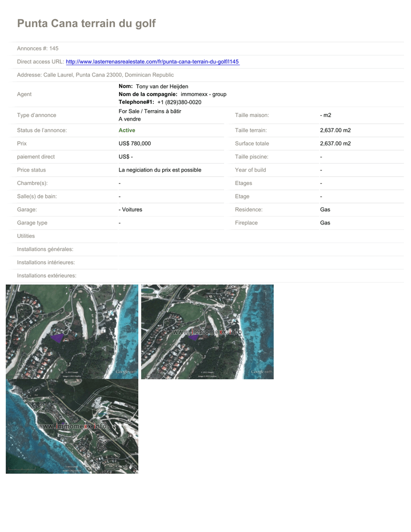The image size is (411, 532).
Task: Click Google Earth logo in second map
Action: point(260,371)
